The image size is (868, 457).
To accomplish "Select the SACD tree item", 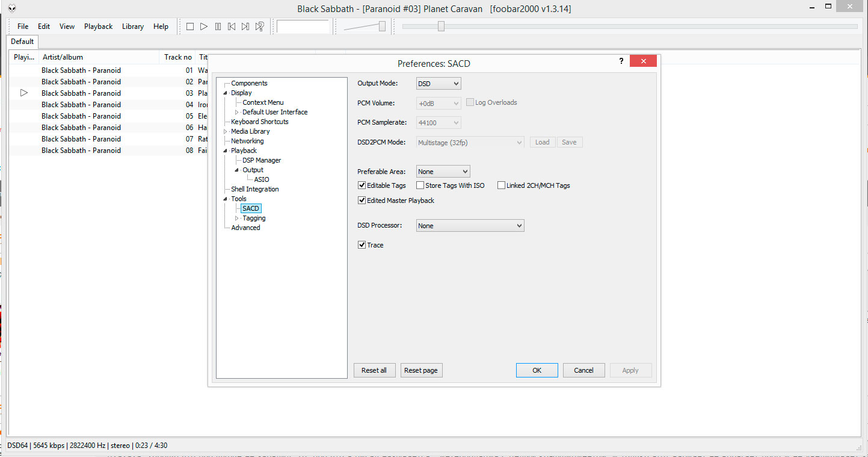I will (x=251, y=208).
